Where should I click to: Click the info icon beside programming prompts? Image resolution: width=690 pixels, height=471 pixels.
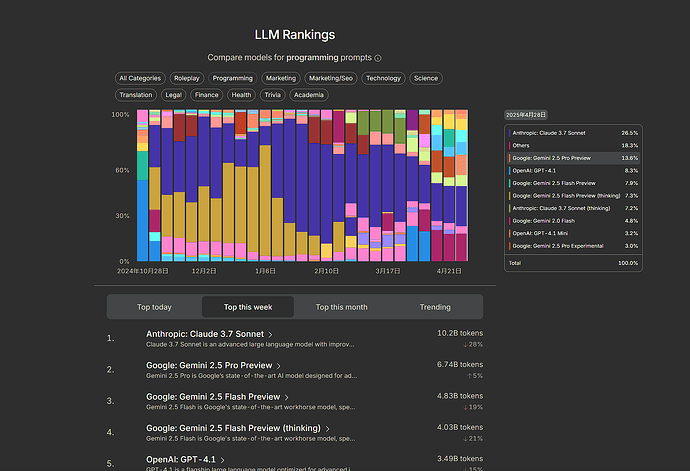(x=378, y=58)
